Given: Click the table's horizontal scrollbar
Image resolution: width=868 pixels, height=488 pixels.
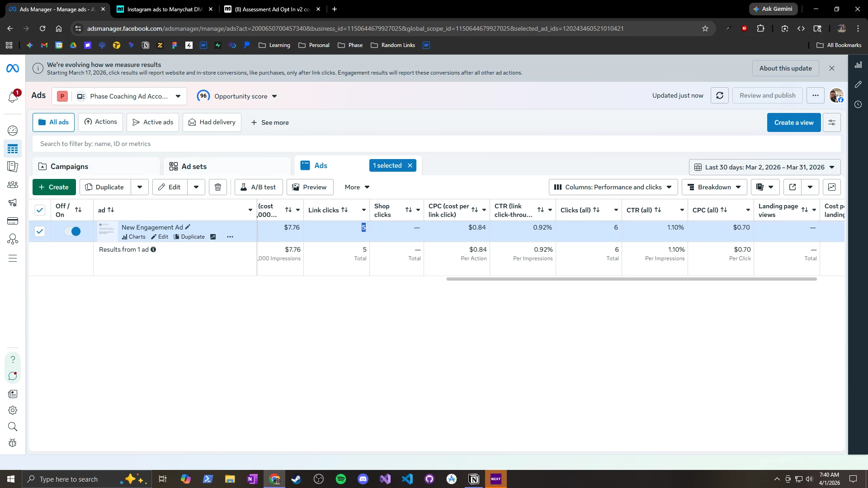Looking at the screenshot, I should (x=631, y=279).
